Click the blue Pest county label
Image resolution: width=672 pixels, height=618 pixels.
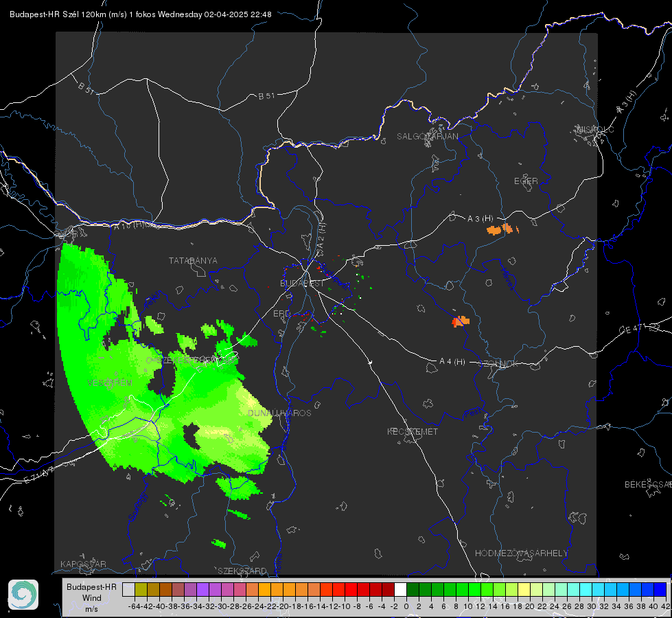coord(473,413)
